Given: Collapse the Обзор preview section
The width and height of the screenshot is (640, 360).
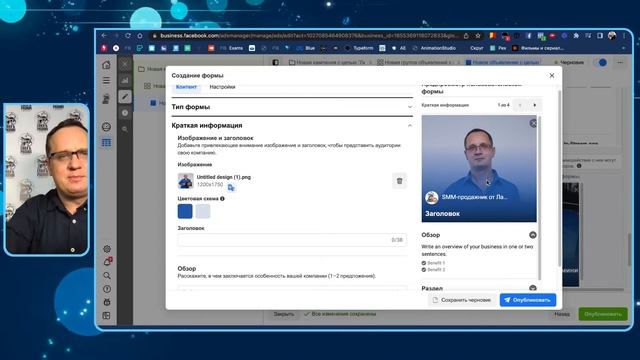Looking at the screenshot, I should point(533,235).
